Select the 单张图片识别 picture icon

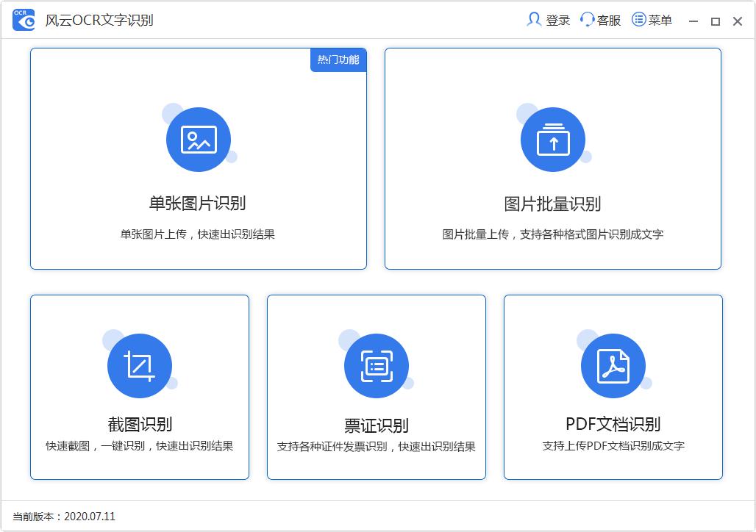[x=199, y=139]
